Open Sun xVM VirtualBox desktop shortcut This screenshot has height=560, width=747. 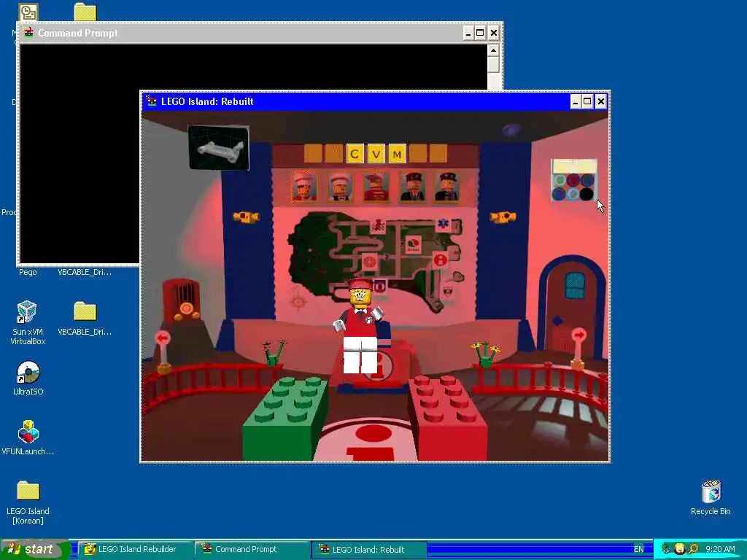pos(28,323)
